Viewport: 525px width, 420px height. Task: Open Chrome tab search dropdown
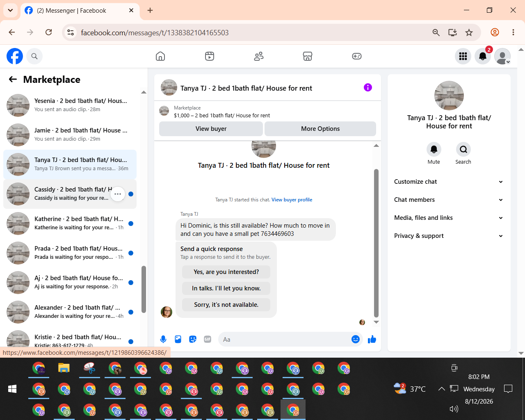click(x=10, y=10)
